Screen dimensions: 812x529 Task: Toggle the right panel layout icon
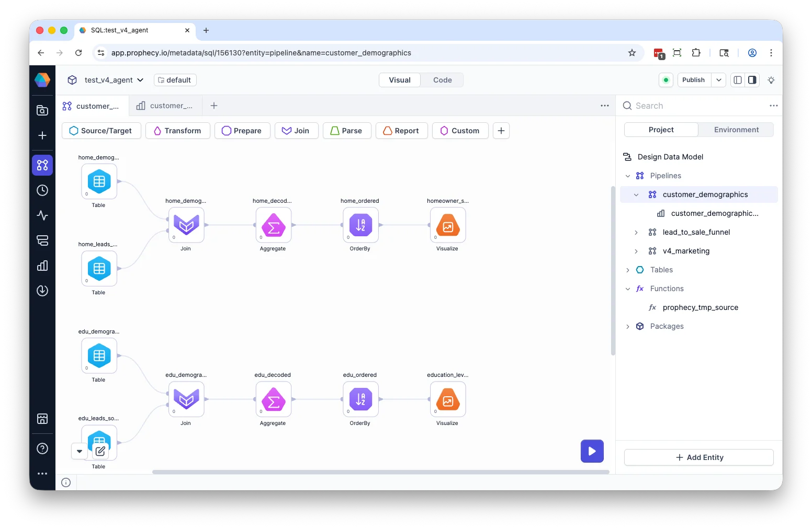(x=752, y=80)
